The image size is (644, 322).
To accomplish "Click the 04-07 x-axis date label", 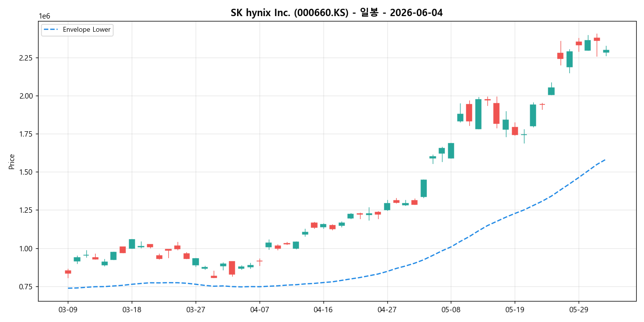I will pos(260,310).
